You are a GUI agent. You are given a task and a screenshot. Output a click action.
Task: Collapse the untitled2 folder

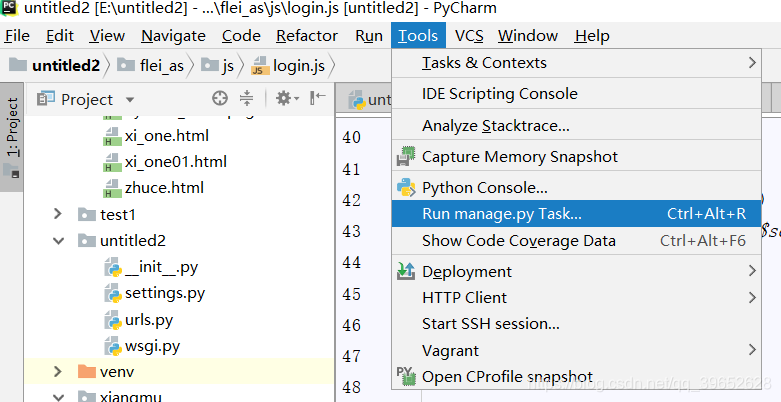[58, 241]
